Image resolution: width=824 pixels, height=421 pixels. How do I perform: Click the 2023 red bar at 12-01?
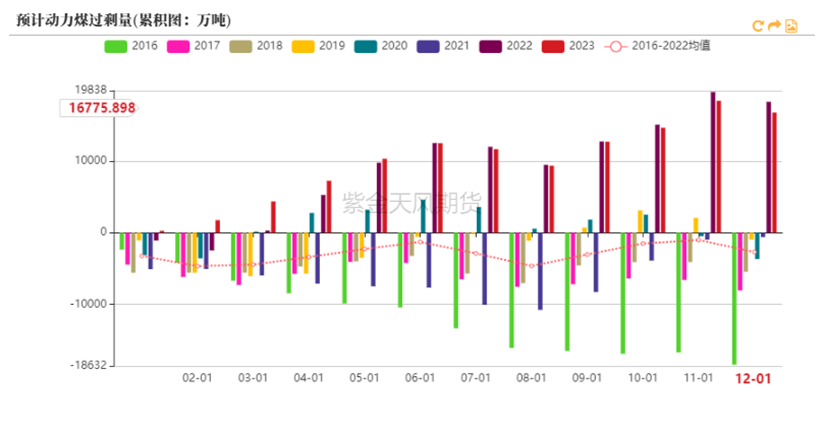[x=774, y=172]
